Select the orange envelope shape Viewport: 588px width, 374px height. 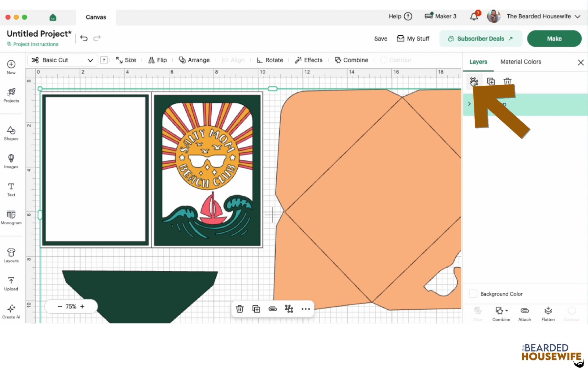pos(367,199)
